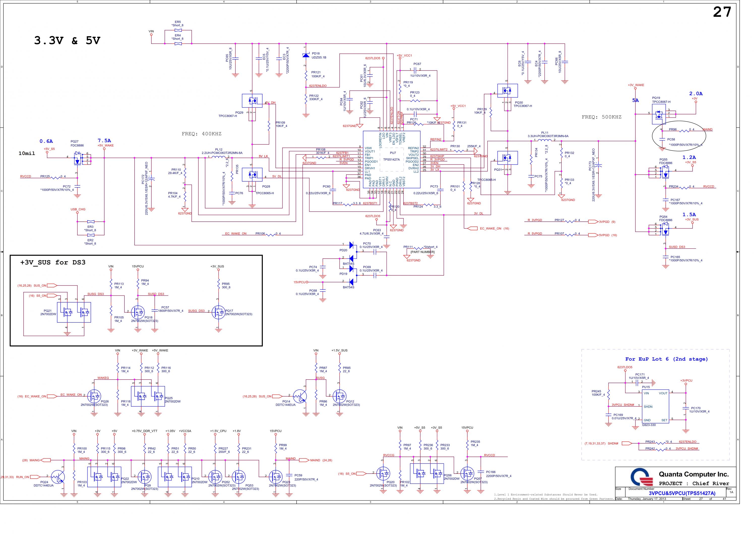The image size is (756, 534).
Task: Select the '3.3V & 5V' page title
Action: (67, 41)
